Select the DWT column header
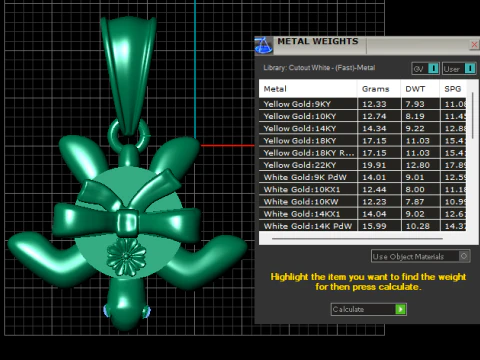The height and width of the screenshot is (360, 480). click(420, 89)
